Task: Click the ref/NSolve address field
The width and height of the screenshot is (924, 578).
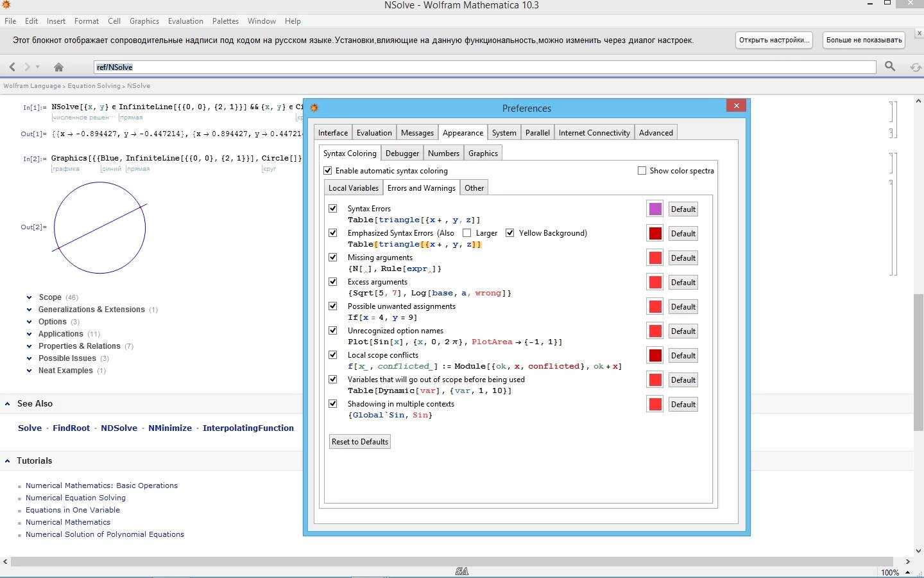Action: [484, 67]
